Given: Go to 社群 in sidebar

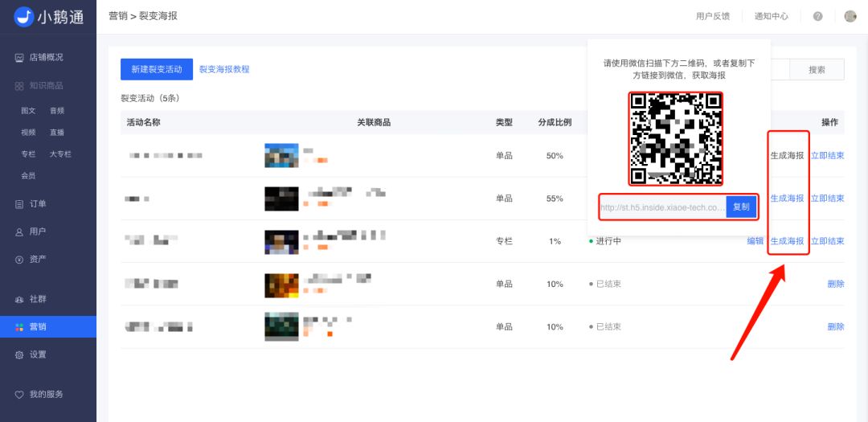Looking at the screenshot, I should click(39, 299).
